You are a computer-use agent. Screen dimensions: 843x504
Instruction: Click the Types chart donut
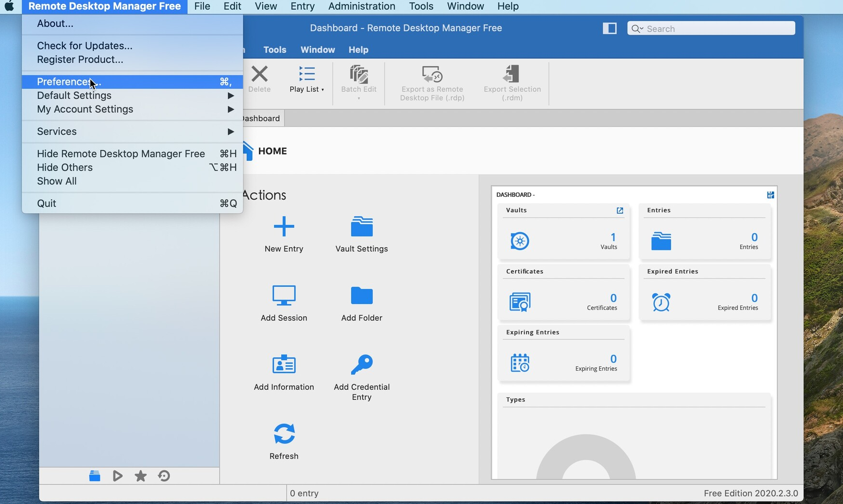click(586, 456)
